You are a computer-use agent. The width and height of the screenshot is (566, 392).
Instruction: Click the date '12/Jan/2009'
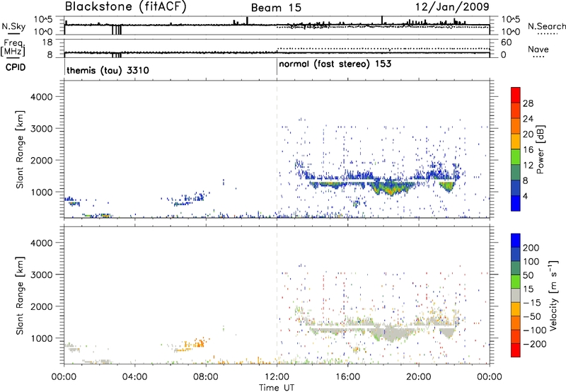(x=452, y=6)
